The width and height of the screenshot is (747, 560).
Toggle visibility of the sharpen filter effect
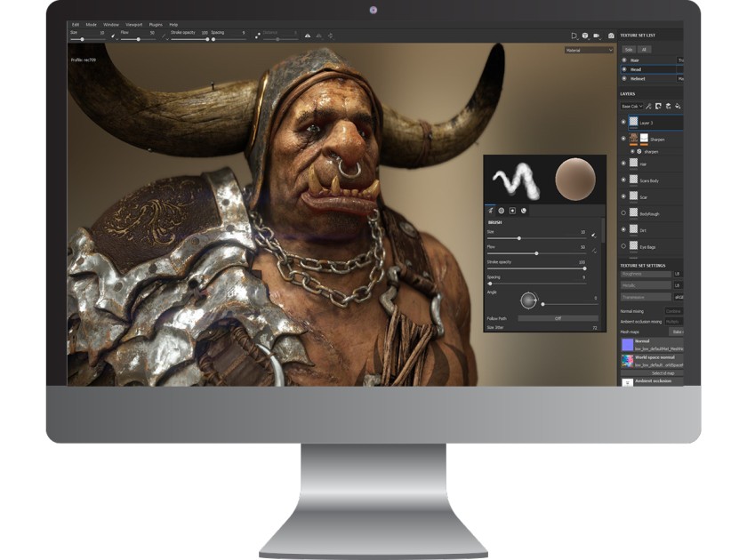coord(632,151)
